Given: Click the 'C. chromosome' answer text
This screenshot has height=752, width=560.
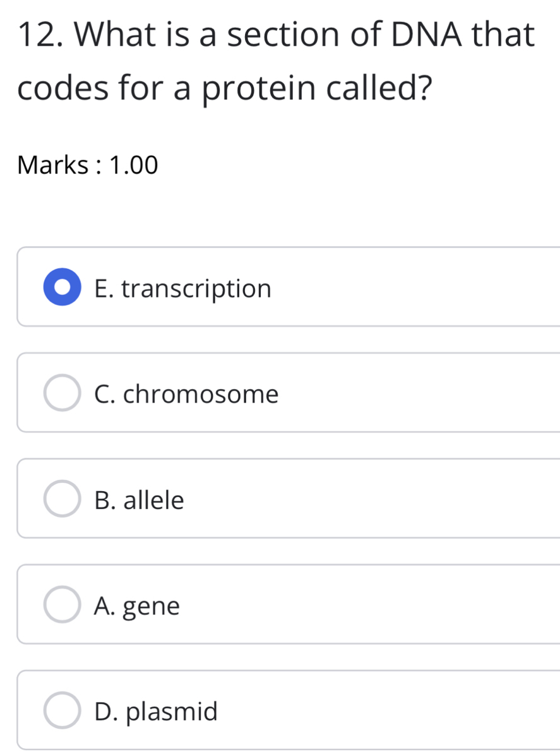Looking at the screenshot, I should click(186, 395).
